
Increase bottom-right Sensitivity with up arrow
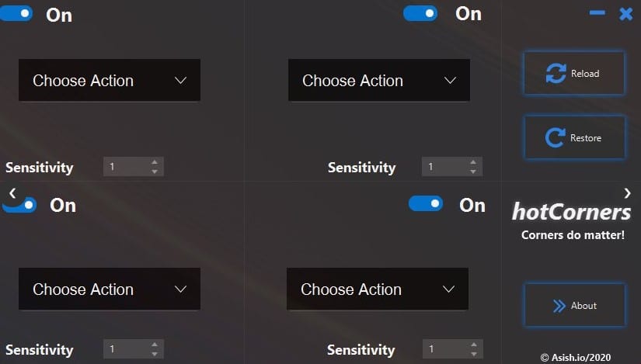474,345
